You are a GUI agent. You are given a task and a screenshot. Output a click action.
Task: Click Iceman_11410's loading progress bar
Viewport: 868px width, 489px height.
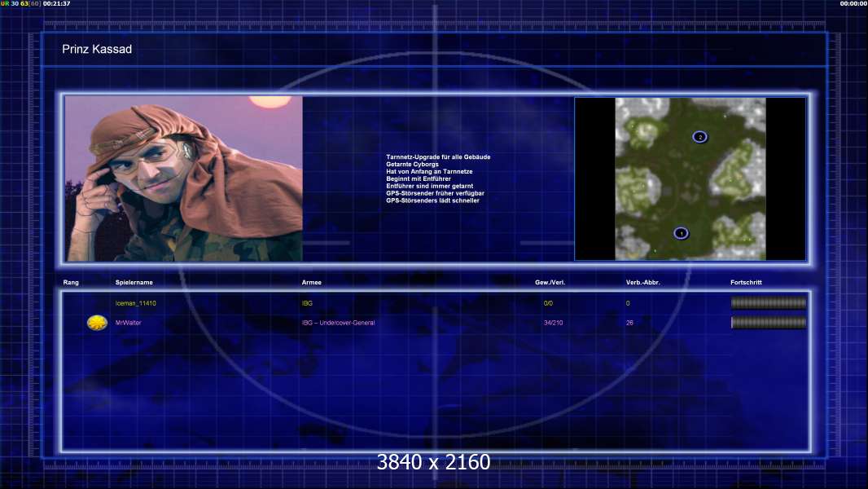point(769,303)
